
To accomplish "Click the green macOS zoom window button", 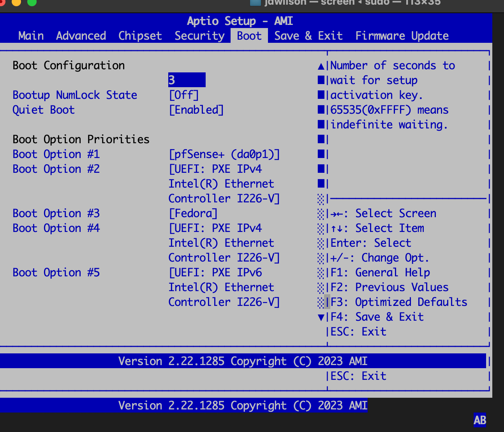I will click(x=32, y=2).
